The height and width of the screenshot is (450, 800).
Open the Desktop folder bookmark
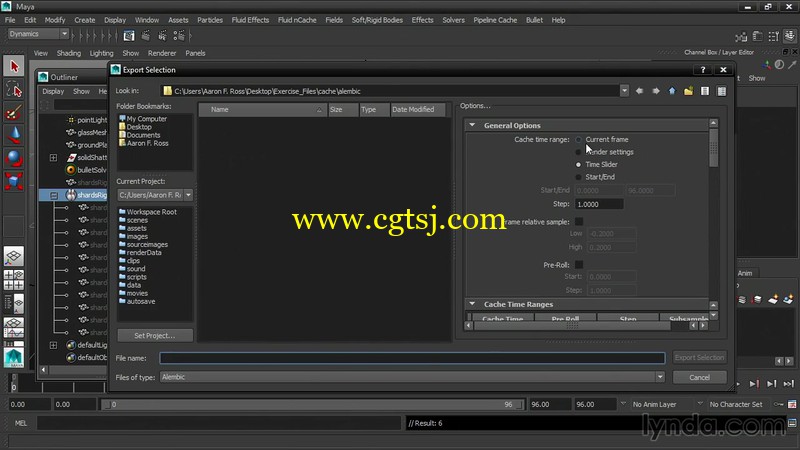pyautogui.click(x=139, y=127)
